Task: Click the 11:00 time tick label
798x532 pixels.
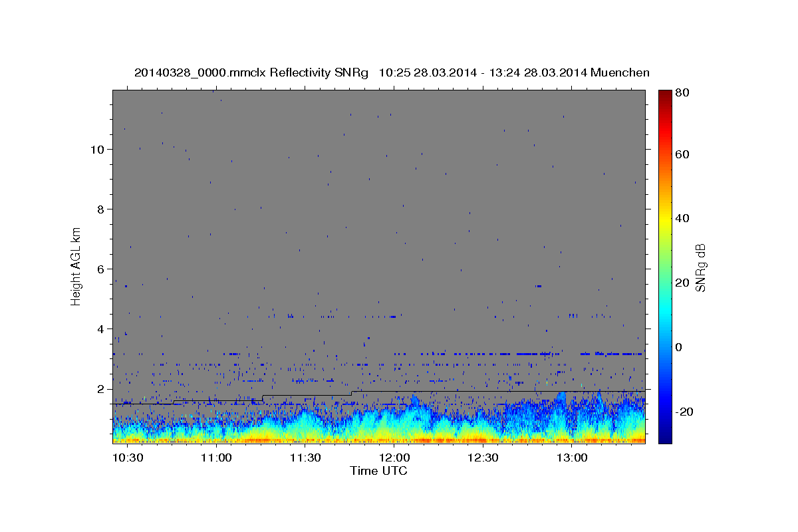Action: pos(215,458)
